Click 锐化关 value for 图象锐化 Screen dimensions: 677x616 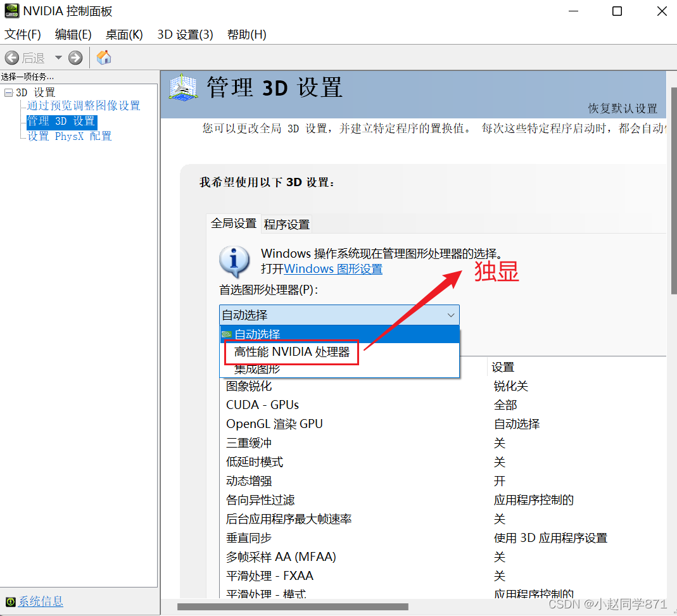tap(511, 386)
